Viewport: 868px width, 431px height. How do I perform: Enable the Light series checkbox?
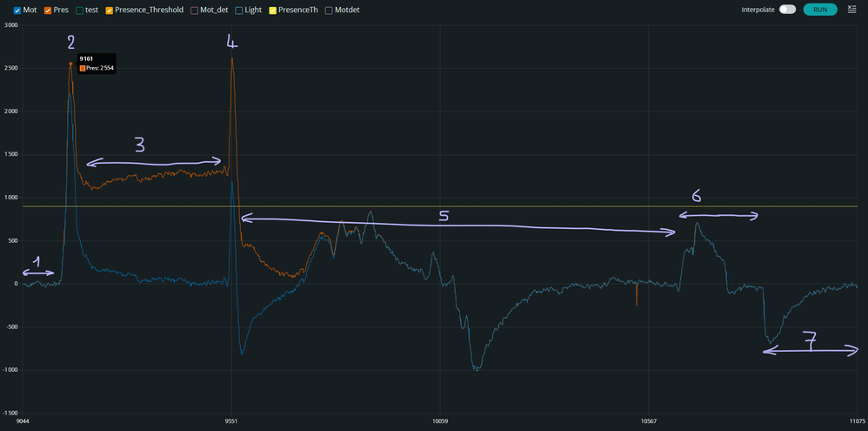(x=238, y=10)
